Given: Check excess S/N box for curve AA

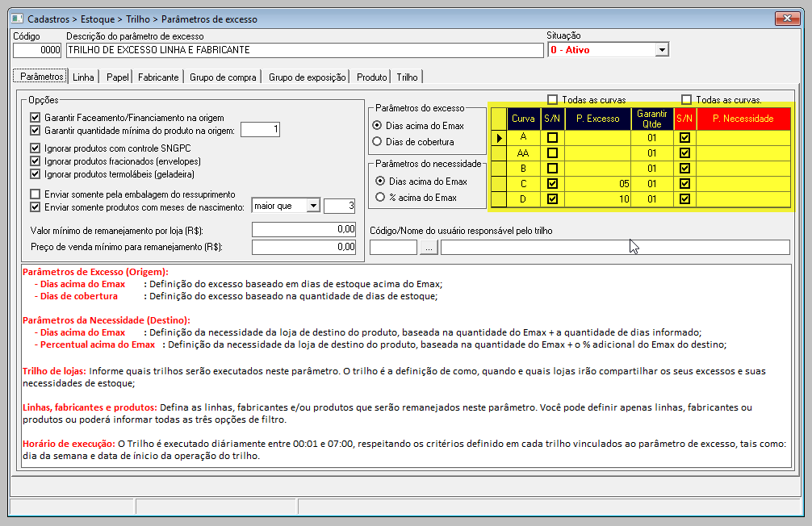Looking at the screenshot, I should pos(553,153).
